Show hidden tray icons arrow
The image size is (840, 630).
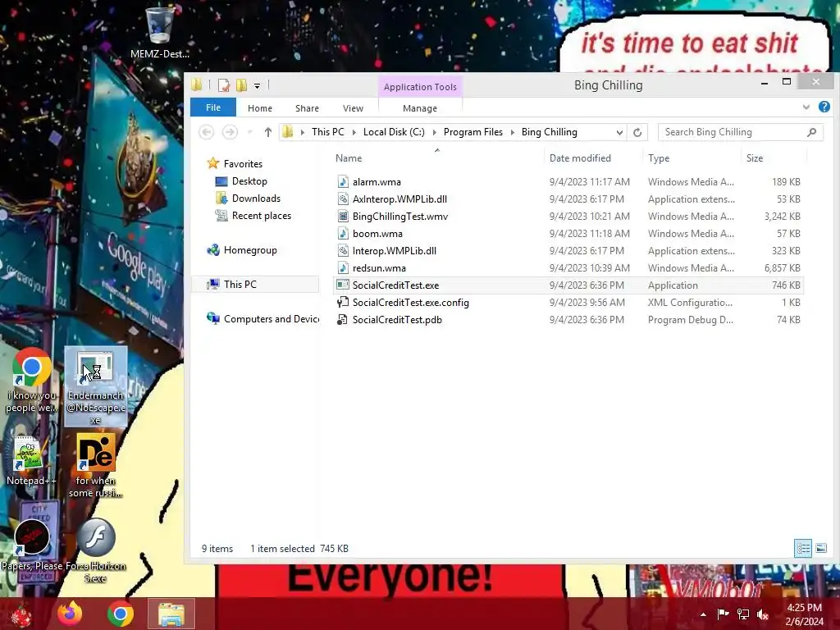pyautogui.click(x=703, y=614)
